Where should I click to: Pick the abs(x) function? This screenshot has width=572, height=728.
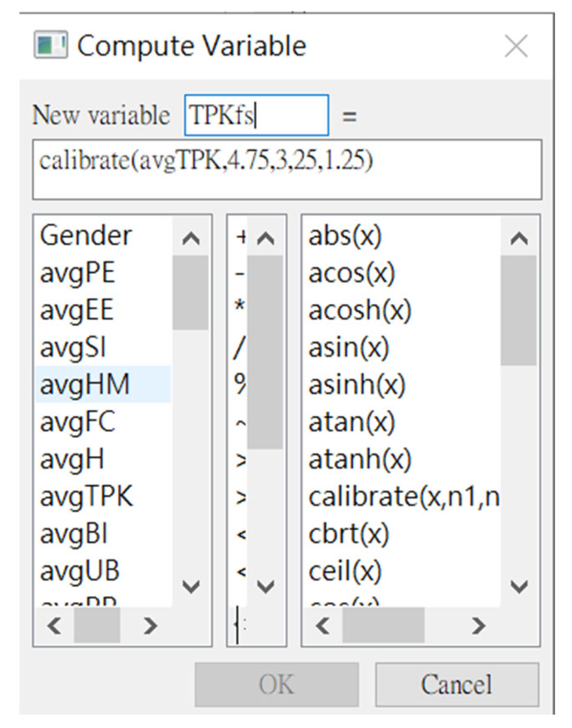[345, 236]
